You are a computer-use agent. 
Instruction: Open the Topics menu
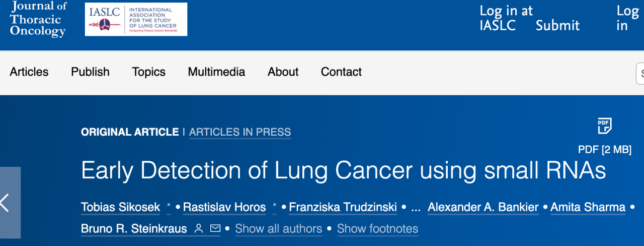[148, 72]
